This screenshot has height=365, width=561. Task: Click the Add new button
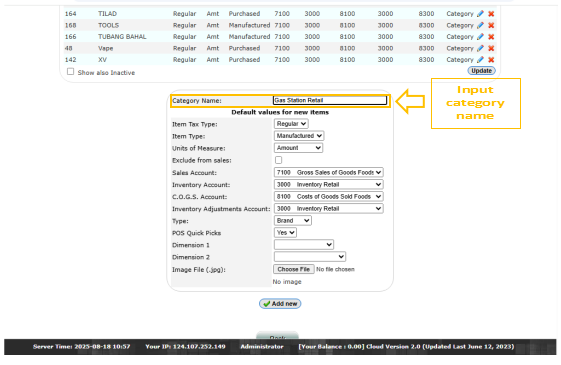[280, 304]
